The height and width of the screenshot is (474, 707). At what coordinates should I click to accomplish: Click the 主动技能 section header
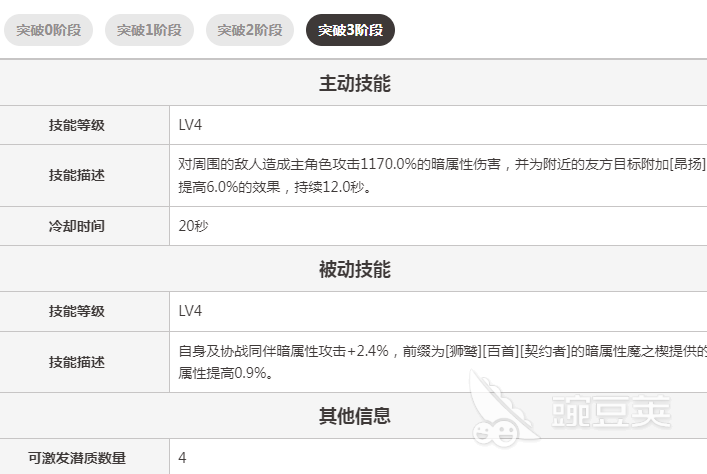point(354,84)
